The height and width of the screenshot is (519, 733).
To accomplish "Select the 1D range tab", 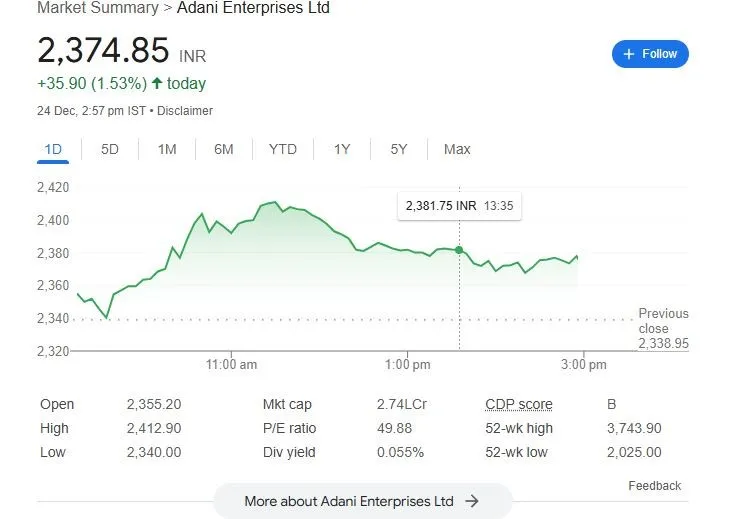I will pos(53,149).
